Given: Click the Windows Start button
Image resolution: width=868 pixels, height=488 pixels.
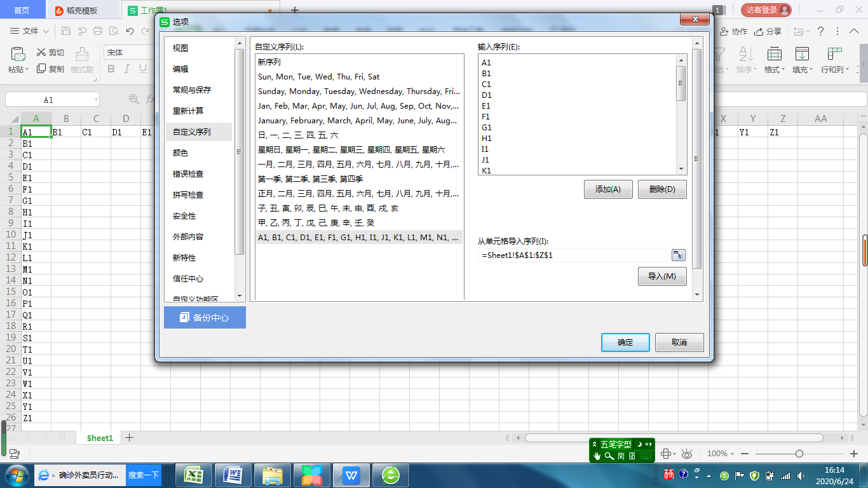Looking at the screenshot, I should coord(16,475).
